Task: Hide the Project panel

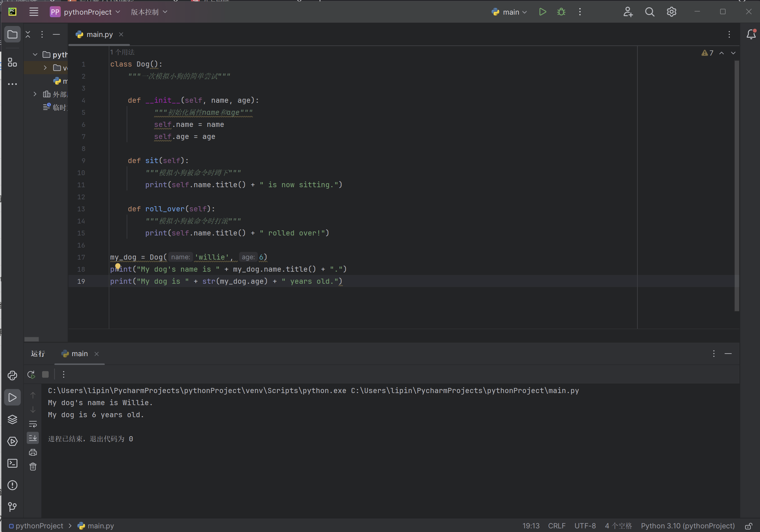Action: 56,34
